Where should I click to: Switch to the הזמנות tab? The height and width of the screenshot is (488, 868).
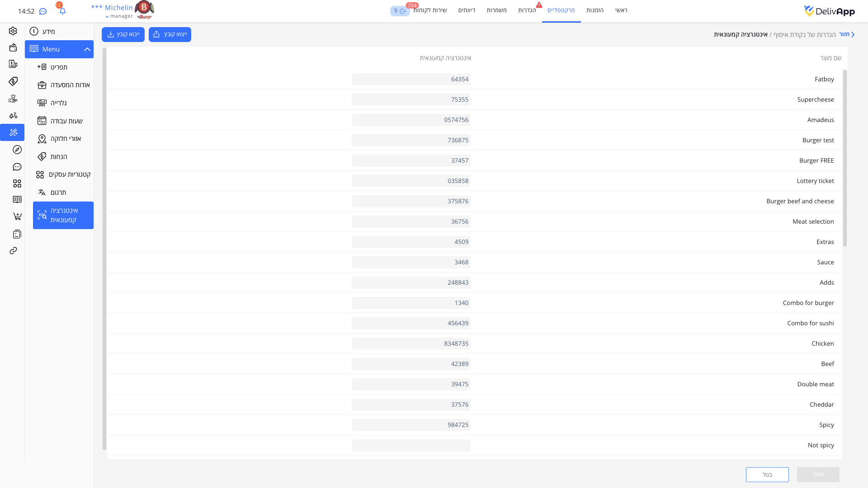tap(594, 10)
